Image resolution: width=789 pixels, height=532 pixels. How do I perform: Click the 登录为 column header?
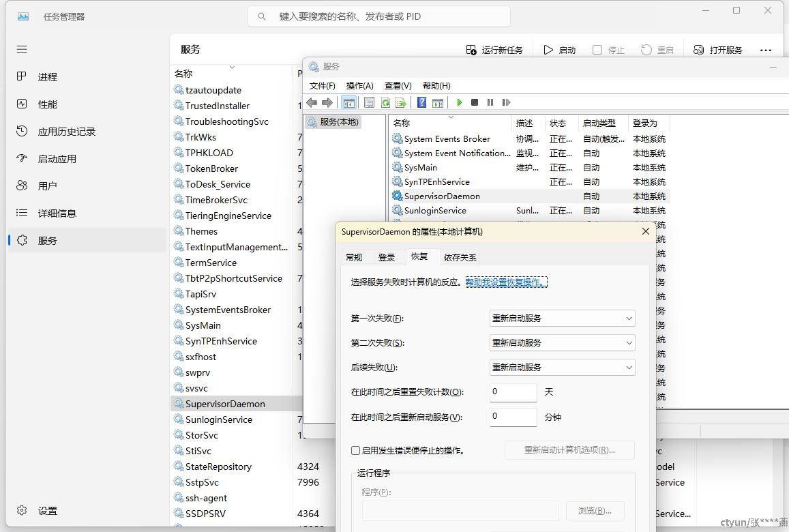point(649,123)
